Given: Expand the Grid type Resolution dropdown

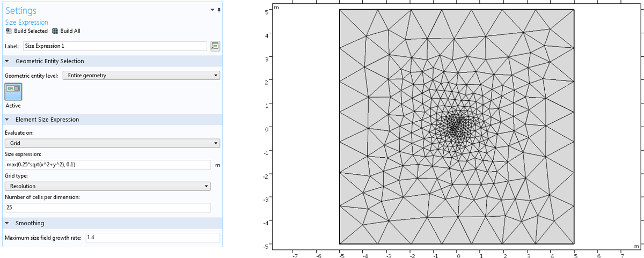Looking at the screenshot, I should pos(107,186).
